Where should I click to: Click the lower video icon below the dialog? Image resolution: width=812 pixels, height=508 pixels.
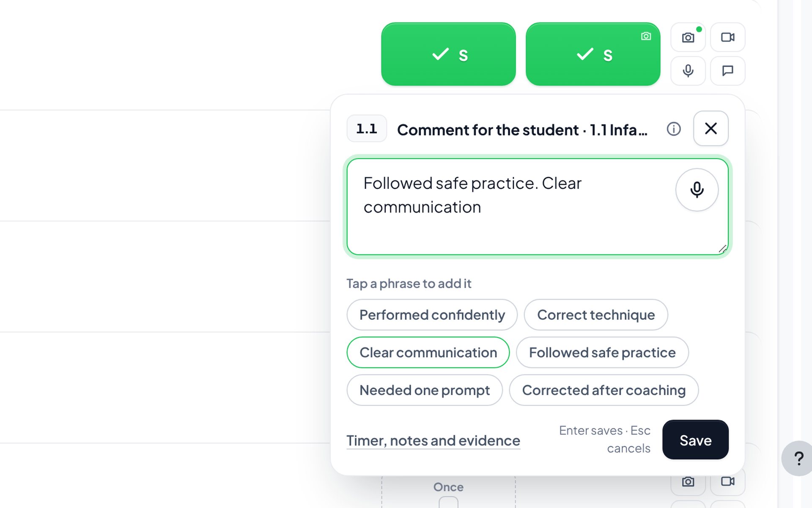click(x=727, y=481)
